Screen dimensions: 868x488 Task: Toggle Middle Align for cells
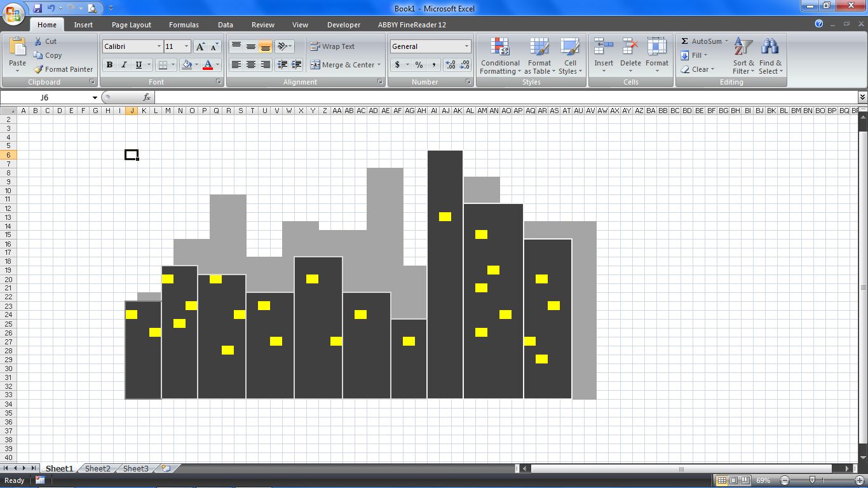(x=251, y=46)
